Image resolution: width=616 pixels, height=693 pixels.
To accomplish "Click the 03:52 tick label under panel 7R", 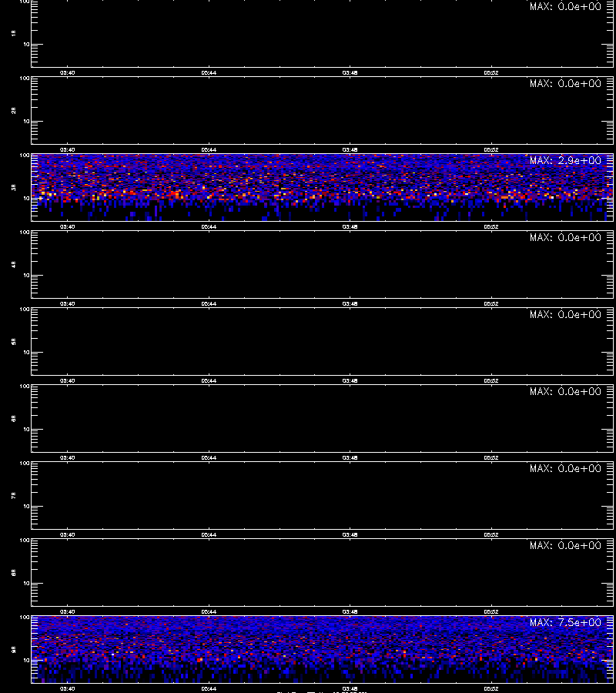I will pyautogui.click(x=491, y=535).
